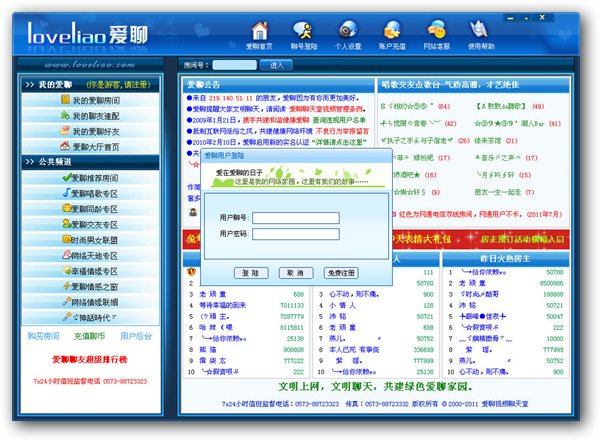Select 幸福情缘专区 channel
The image size is (600, 441).
(x=90, y=271)
